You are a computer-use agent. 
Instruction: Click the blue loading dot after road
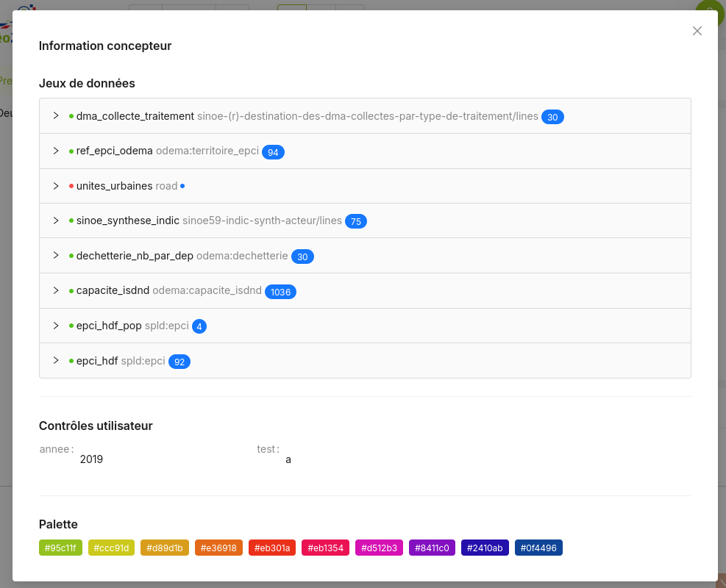(182, 186)
